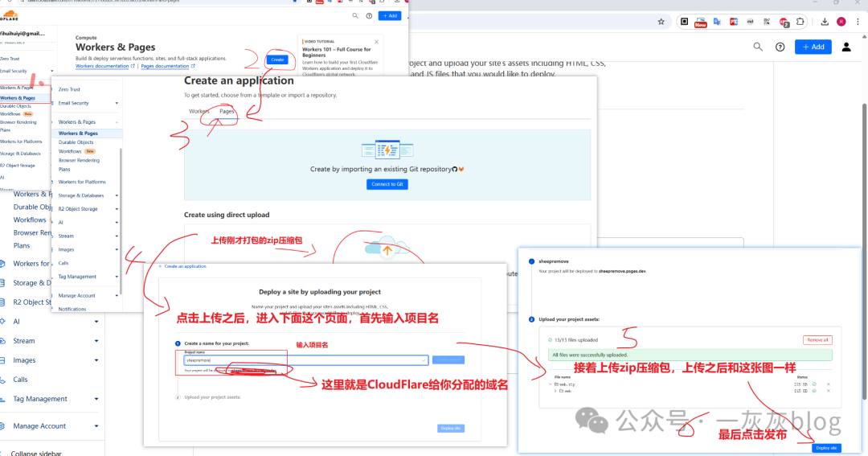The height and width of the screenshot is (456, 868).
Task: Switch to the Pages tab
Action: (227, 111)
